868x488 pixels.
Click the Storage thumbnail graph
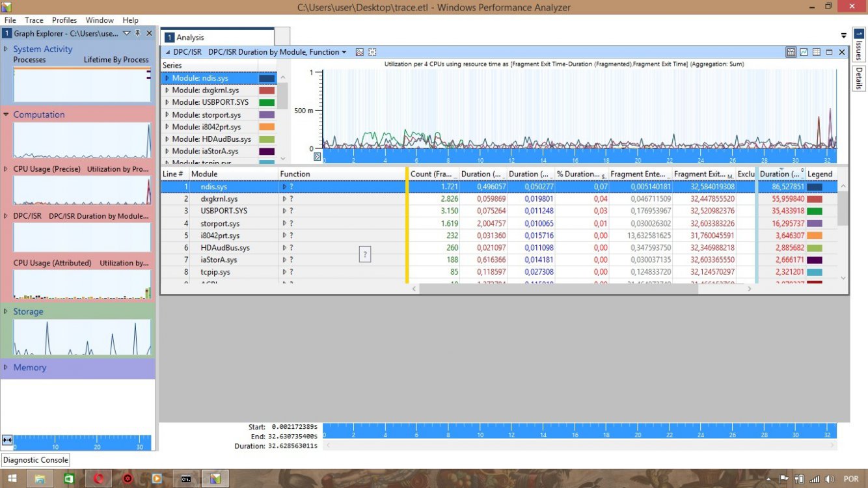(83, 337)
